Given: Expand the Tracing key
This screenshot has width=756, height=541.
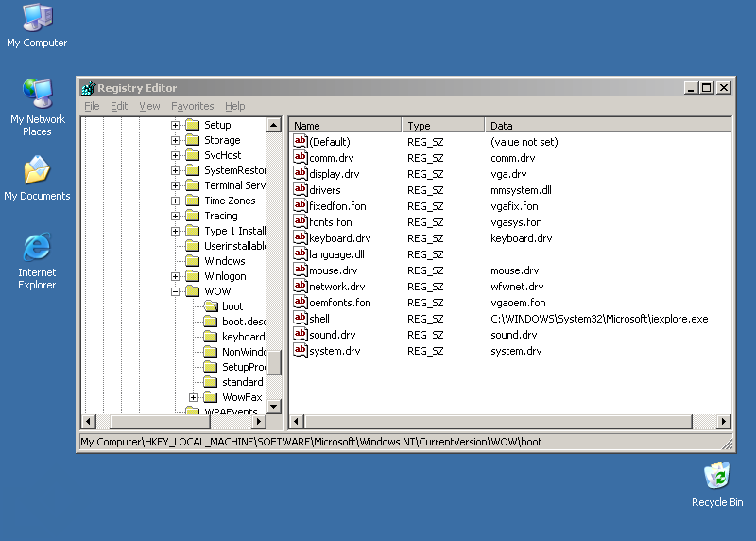Looking at the screenshot, I should (x=175, y=216).
